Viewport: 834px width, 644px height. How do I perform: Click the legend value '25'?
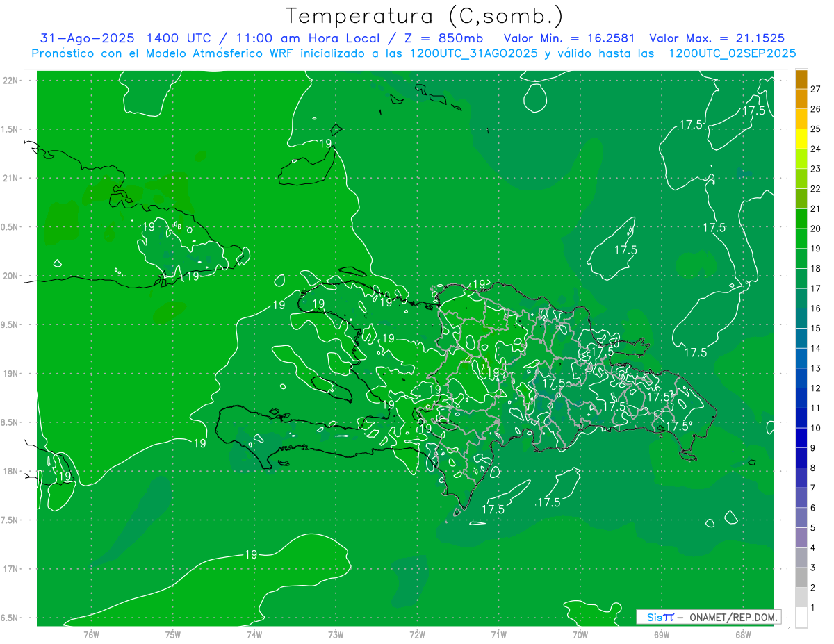coord(816,129)
